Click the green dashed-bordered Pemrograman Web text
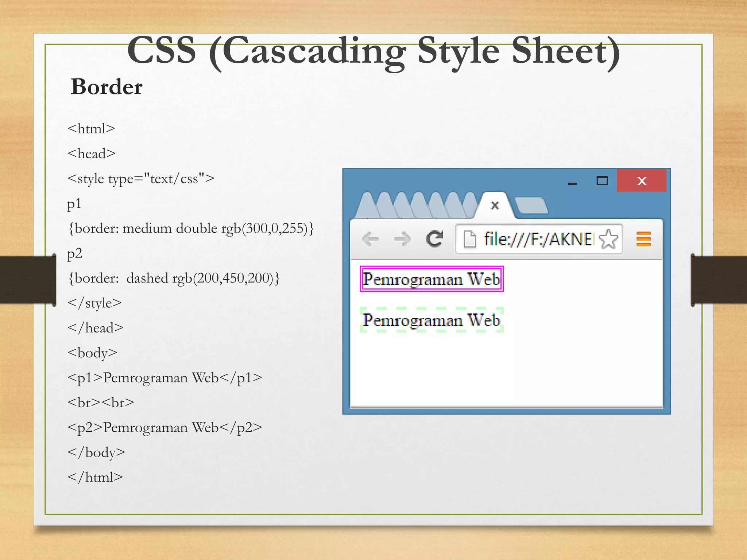The width and height of the screenshot is (747, 560). click(x=431, y=320)
